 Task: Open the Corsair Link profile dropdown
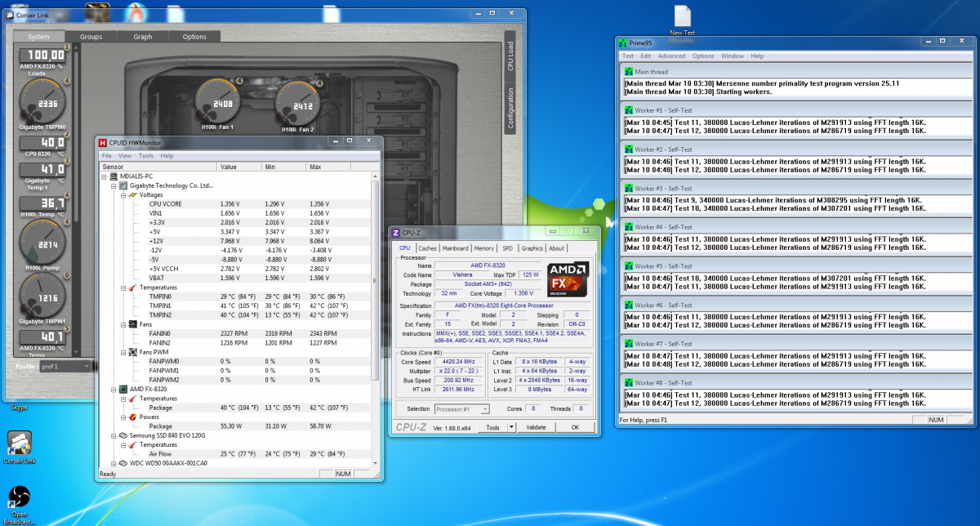pyautogui.click(x=65, y=367)
